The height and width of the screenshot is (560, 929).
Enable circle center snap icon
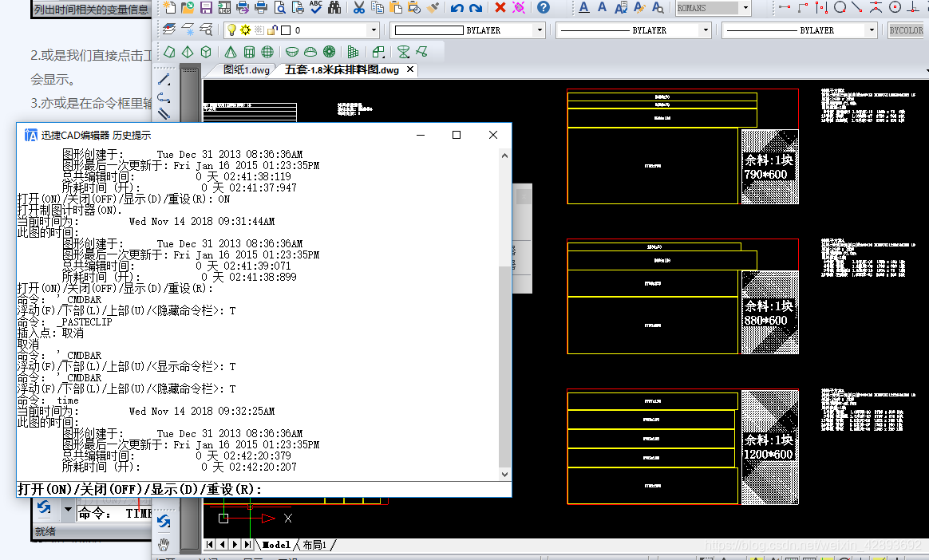pos(895,7)
